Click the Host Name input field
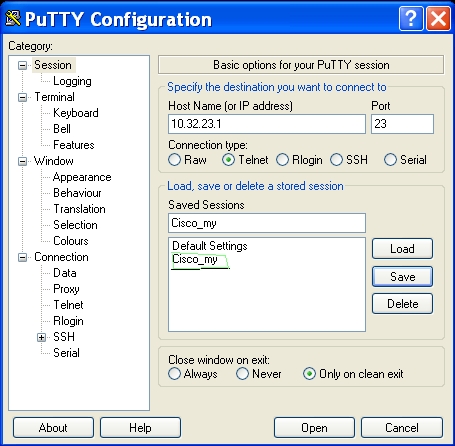 point(267,124)
